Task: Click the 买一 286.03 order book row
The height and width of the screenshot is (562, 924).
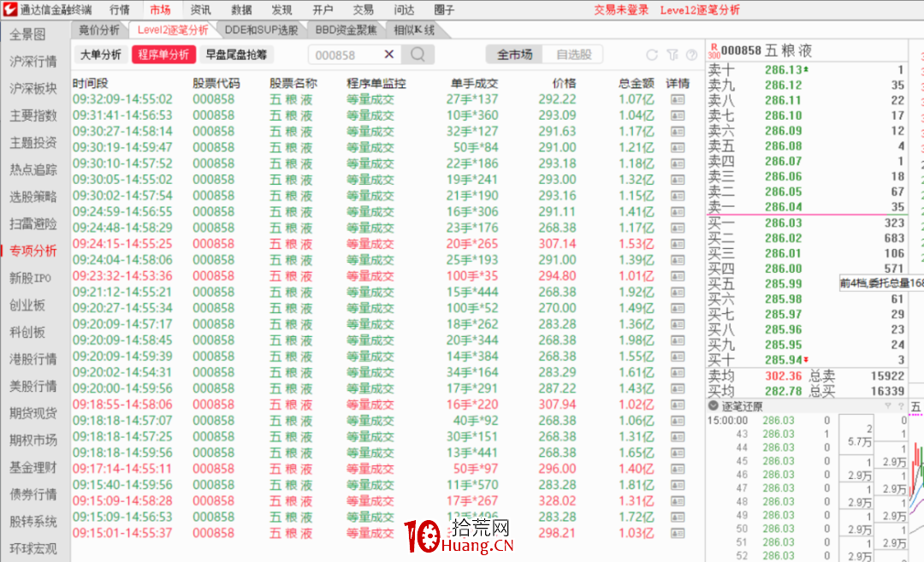Action: [806, 222]
